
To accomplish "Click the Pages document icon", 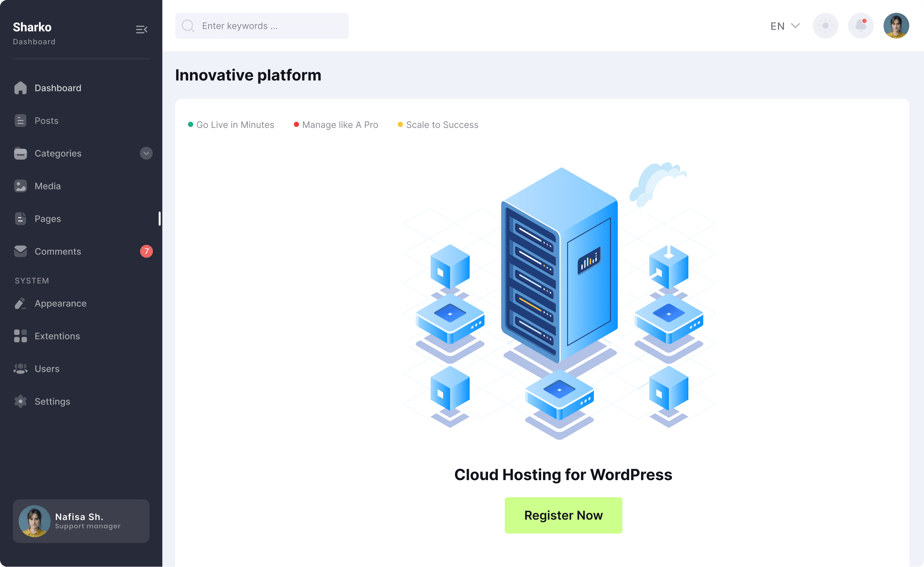I will (x=20, y=219).
